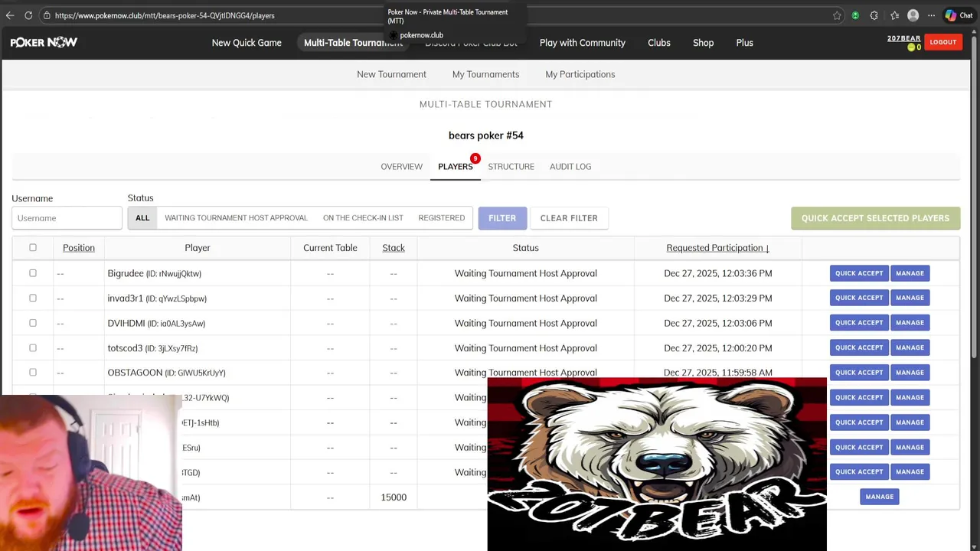Filter by On The Check-In List
This screenshot has height=551, width=980.
coord(363,218)
